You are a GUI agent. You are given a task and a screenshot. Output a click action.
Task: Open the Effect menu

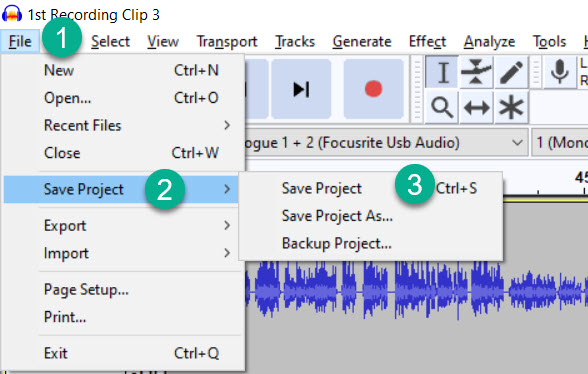427,41
